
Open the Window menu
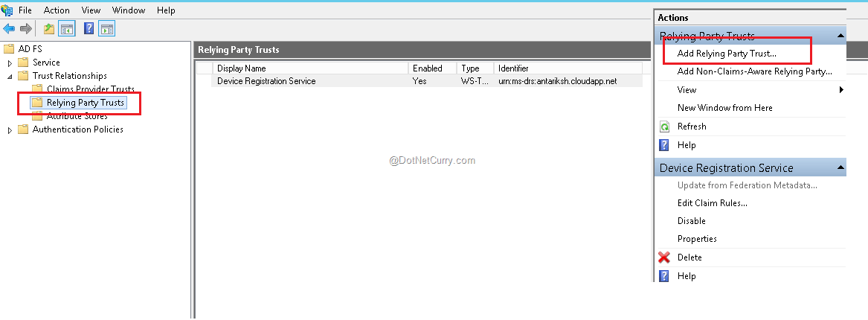(129, 10)
